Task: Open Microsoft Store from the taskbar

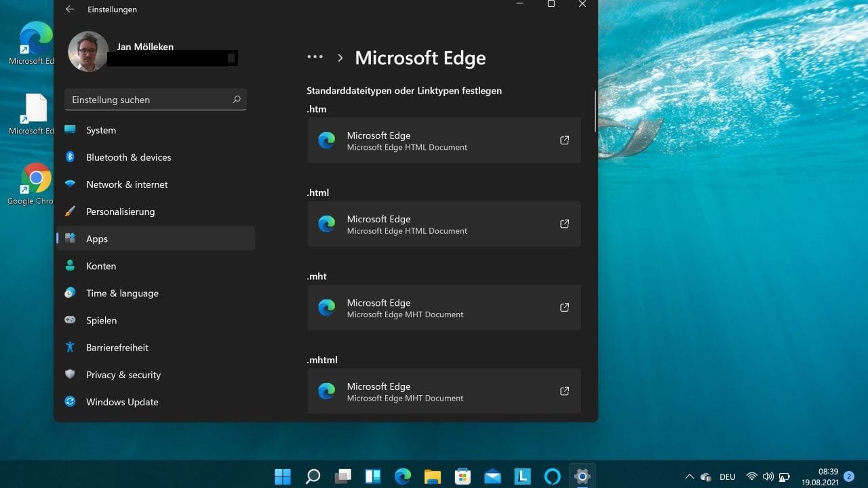Action: (462, 476)
